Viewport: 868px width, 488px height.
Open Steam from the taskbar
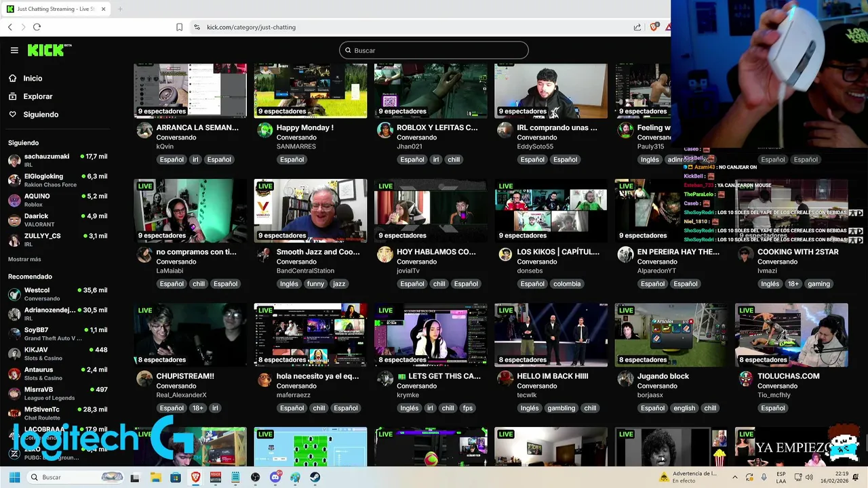click(315, 477)
